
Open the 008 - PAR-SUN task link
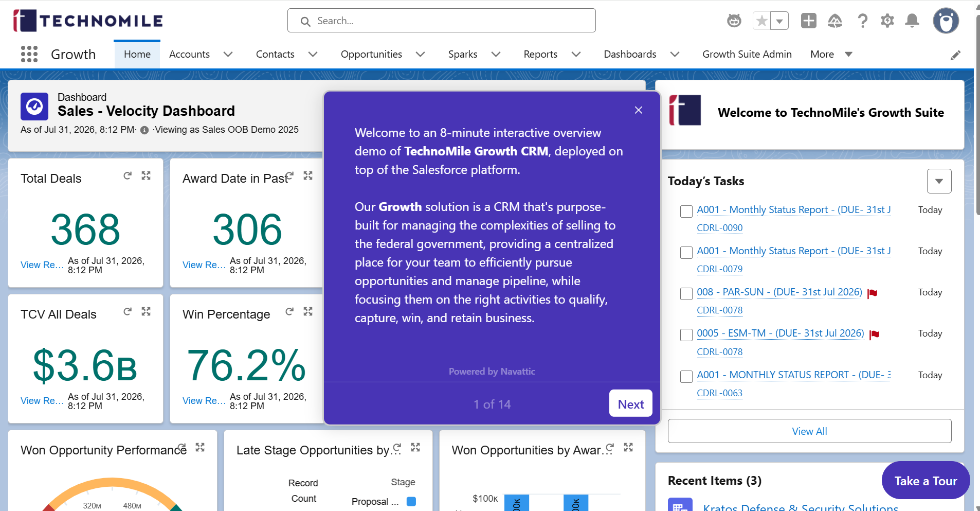click(779, 292)
